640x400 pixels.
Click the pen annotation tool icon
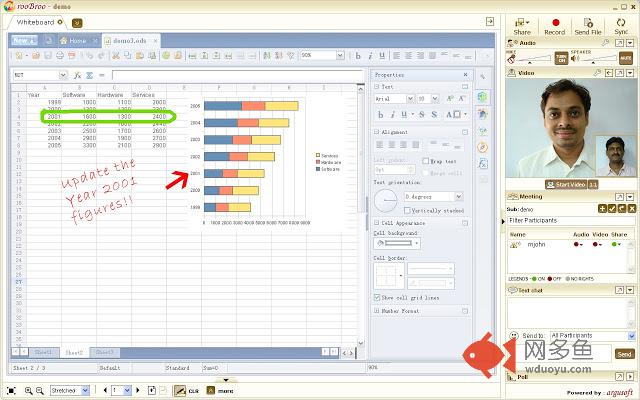180,391
